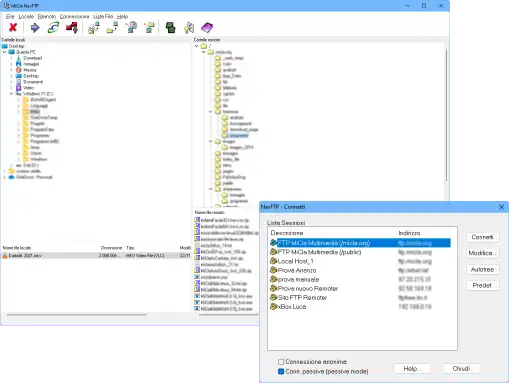Image resolution: width=509 pixels, height=383 pixels.
Task: Enable the Connessione anonima checkbox
Action: tap(281, 362)
